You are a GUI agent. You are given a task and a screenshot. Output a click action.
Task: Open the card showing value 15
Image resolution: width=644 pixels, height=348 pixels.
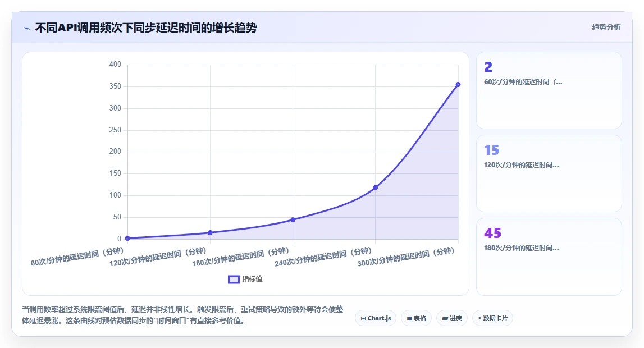pyautogui.click(x=549, y=173)
